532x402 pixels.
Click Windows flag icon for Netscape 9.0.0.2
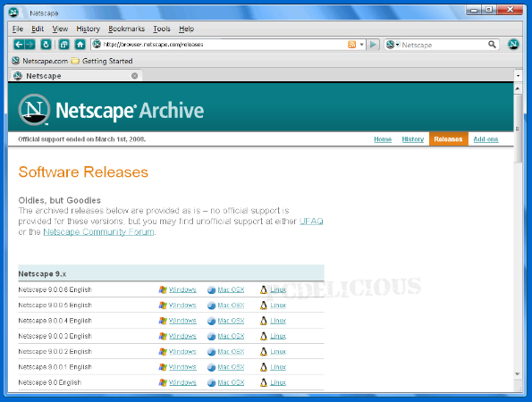[x=163, y=352]
